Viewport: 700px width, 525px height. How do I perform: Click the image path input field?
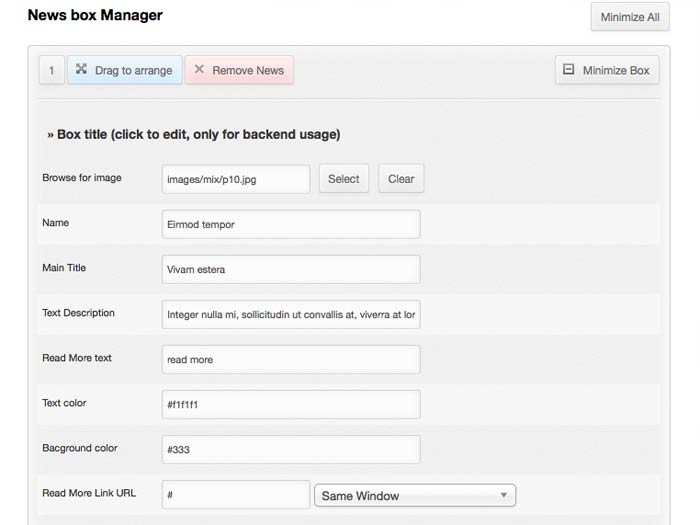(236, 179)
